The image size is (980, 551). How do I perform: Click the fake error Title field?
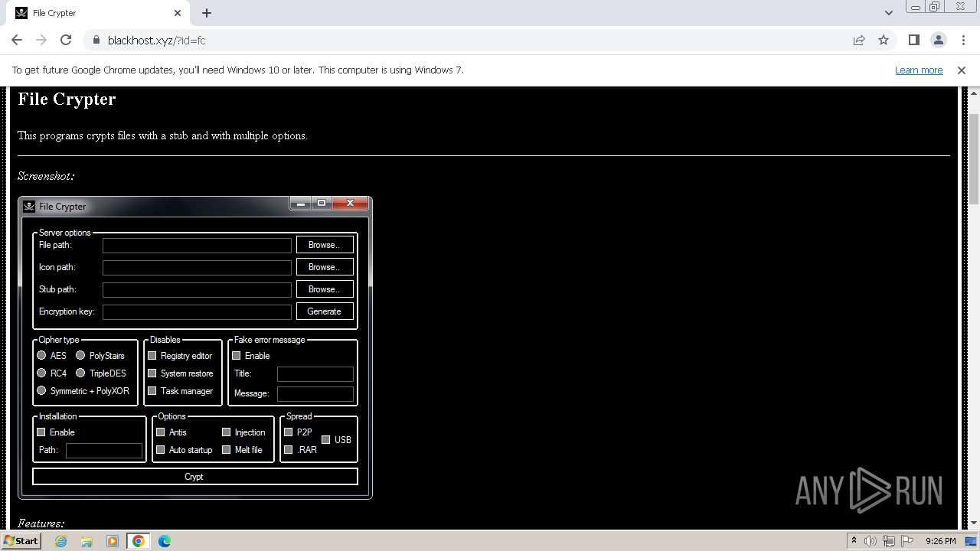pyautogui.click(x=315, y=373)
